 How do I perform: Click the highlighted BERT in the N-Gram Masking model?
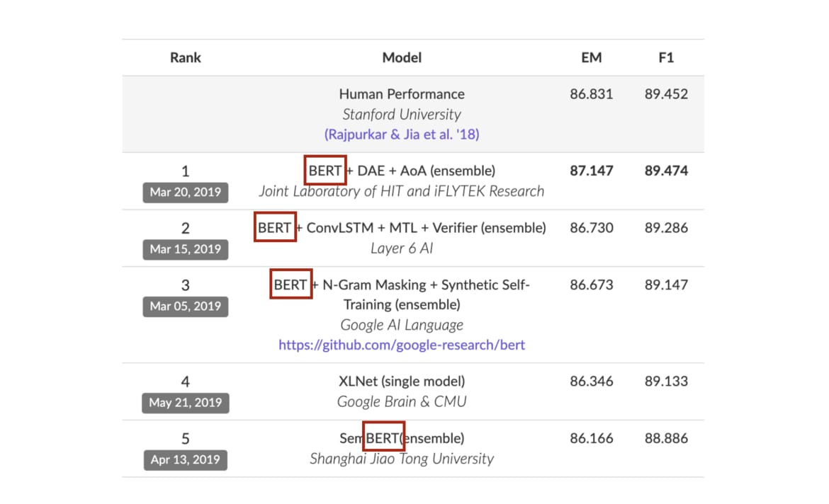(291, 285)
